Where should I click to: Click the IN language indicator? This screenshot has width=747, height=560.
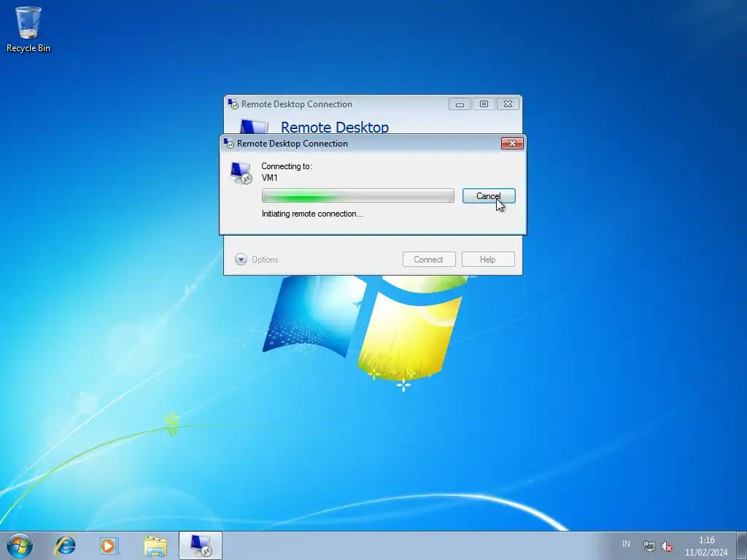click(626, 544)
